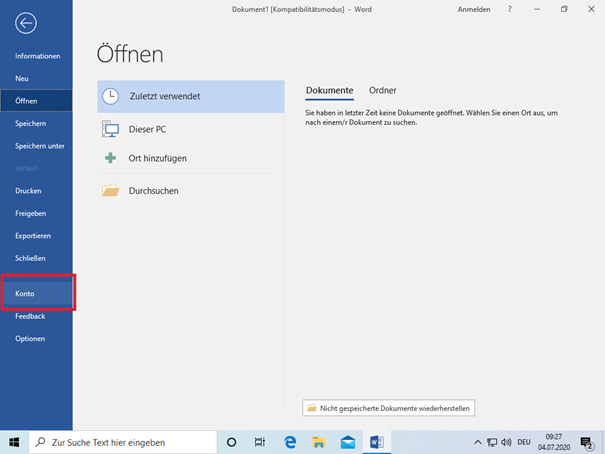Expand hidden system tray icons chevron
This screenshot has height=454, width=605.
coord(477,442)
